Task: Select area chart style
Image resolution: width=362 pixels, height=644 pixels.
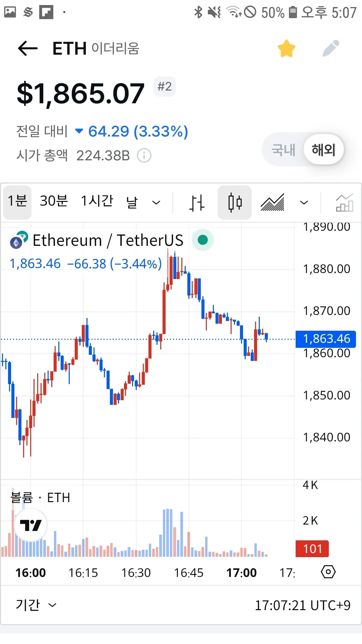Action: tap(273, 203)
